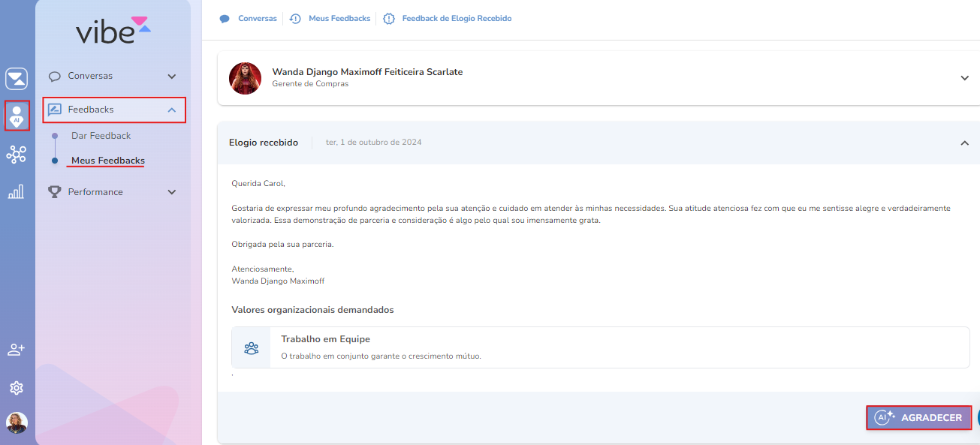The width and height of the screenshot is (980, 445).
Task: Click the Atenciosamente closing line
Action: click(x=263, y=269)
